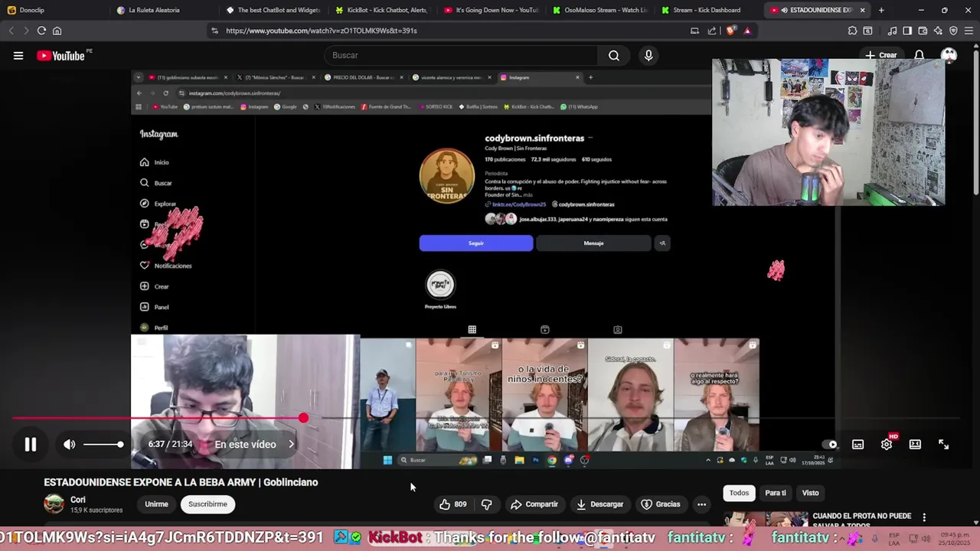The image size is (980, 551).
Task: Click the YouTube search input field
Action: [462, 55]
